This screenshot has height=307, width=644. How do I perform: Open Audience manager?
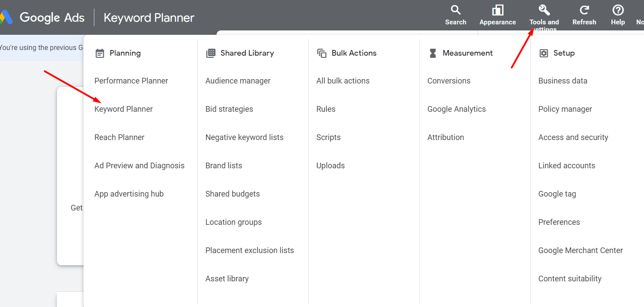(238, 81)
